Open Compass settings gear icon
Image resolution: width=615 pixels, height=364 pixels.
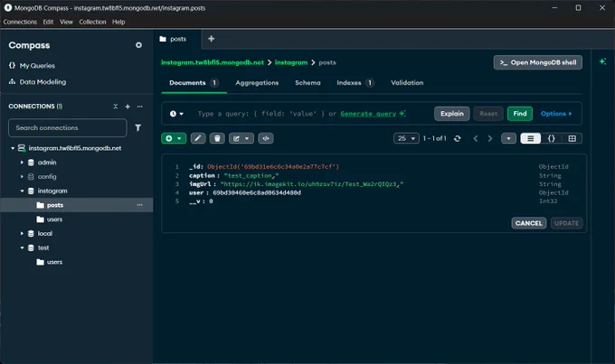(138, 45)
